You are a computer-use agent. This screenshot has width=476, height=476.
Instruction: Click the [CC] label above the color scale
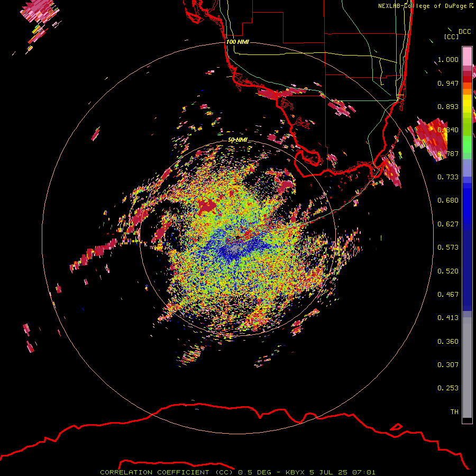tap(452, 36)
